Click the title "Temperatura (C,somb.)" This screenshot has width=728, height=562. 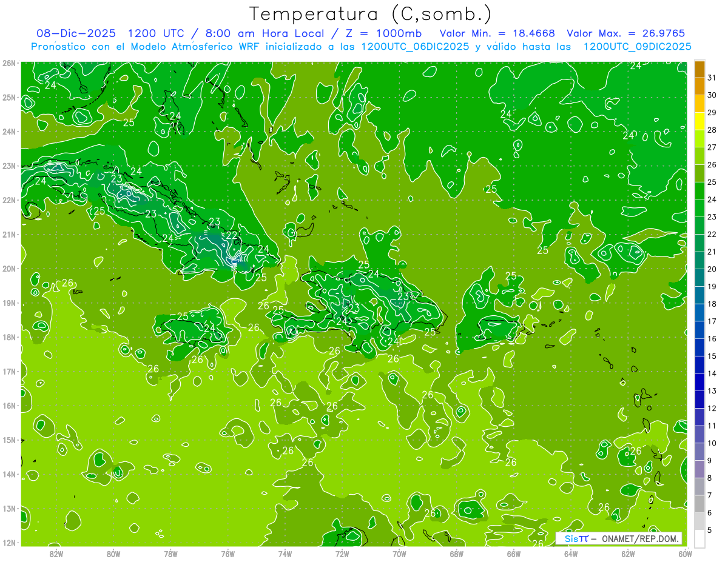pyautogui.click(x=371, y=14)
